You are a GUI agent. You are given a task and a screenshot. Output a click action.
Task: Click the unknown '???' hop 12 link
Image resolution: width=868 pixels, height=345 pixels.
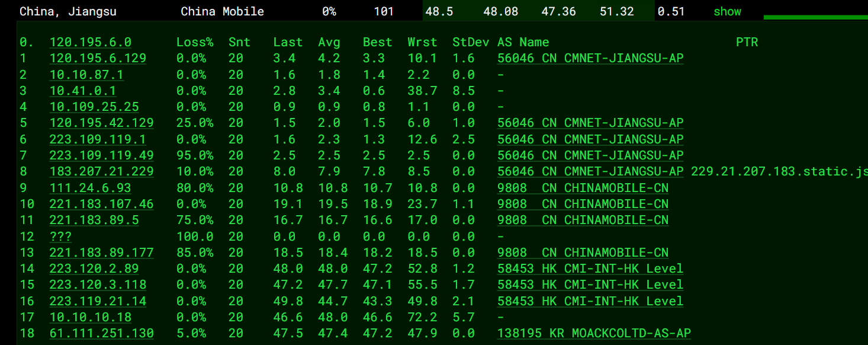pyautogui.click(x=60, y=237)
